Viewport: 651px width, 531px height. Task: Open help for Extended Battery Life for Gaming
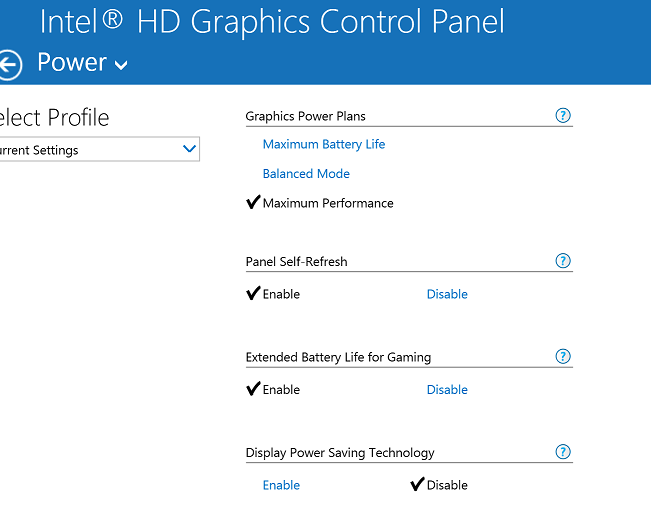click(563, 356)
